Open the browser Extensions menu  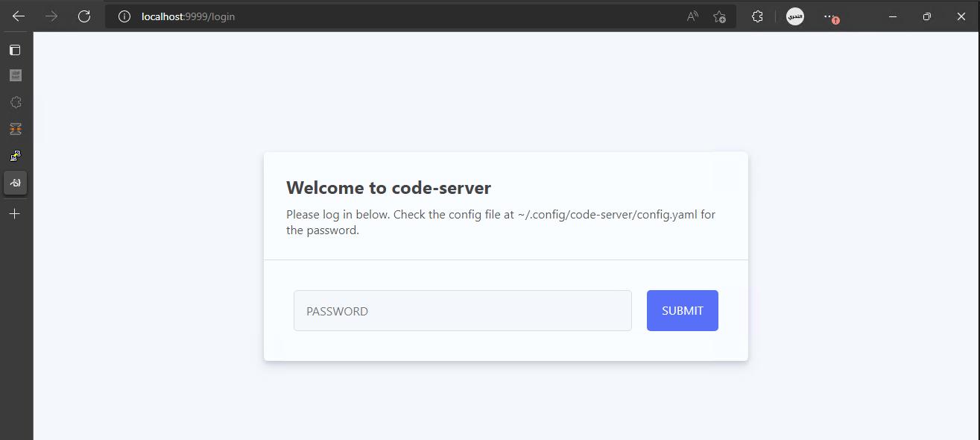tap(757, 16)
